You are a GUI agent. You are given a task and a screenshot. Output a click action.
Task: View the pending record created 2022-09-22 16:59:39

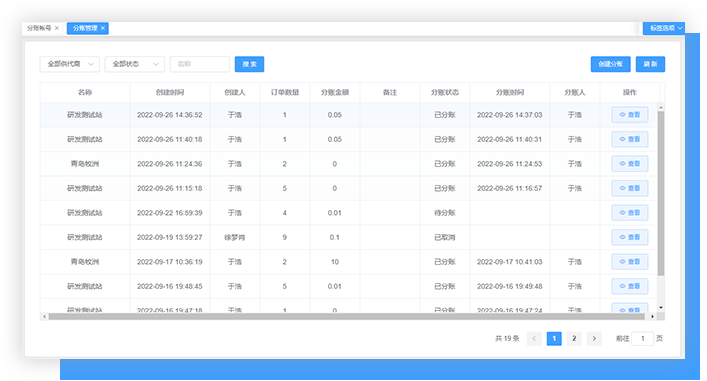[629, 212]
